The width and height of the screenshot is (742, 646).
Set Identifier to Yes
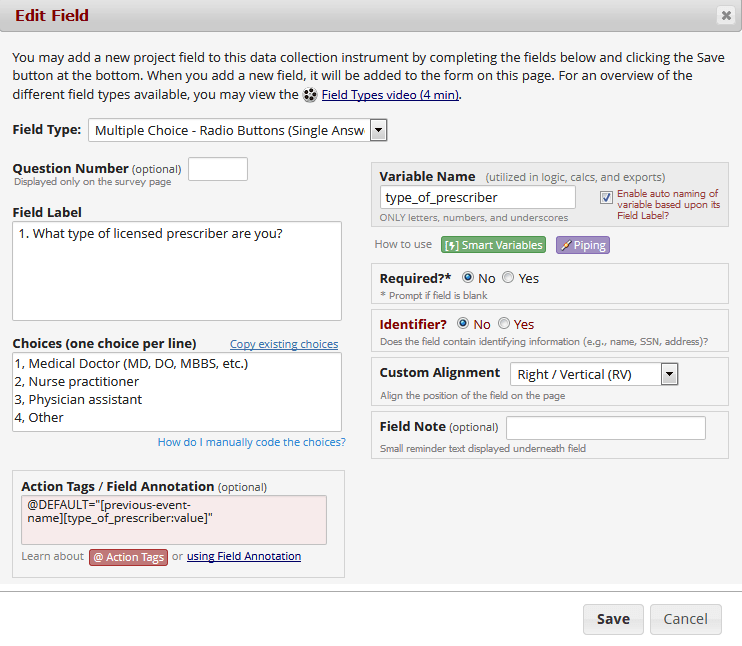click(504, 323)
